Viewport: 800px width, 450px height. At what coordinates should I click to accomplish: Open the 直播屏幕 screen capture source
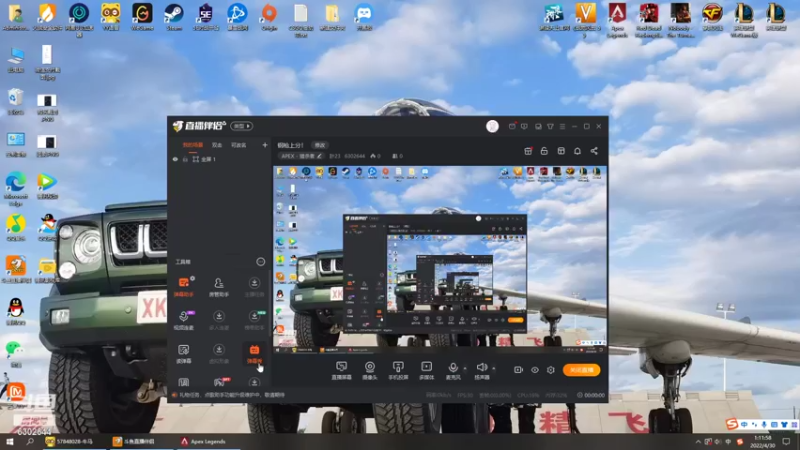point(341,370)
